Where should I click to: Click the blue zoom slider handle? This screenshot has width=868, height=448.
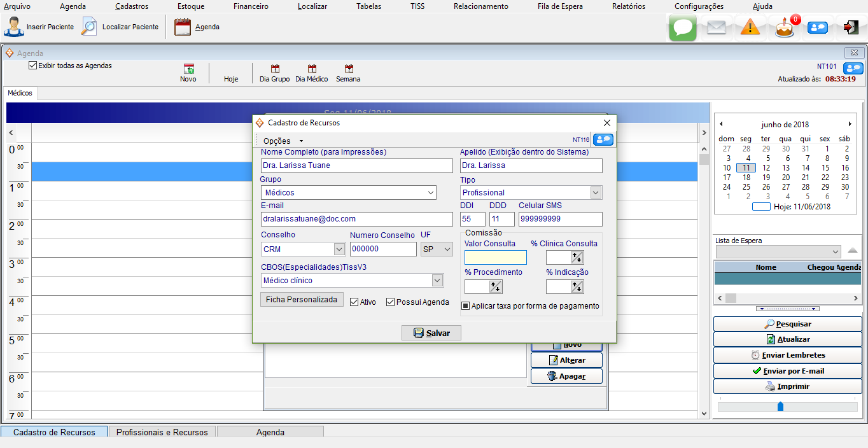(780, 406)
